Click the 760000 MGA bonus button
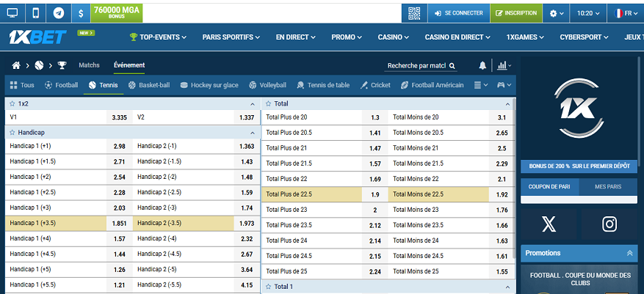 pyautogui.click(x=117, y=13)
